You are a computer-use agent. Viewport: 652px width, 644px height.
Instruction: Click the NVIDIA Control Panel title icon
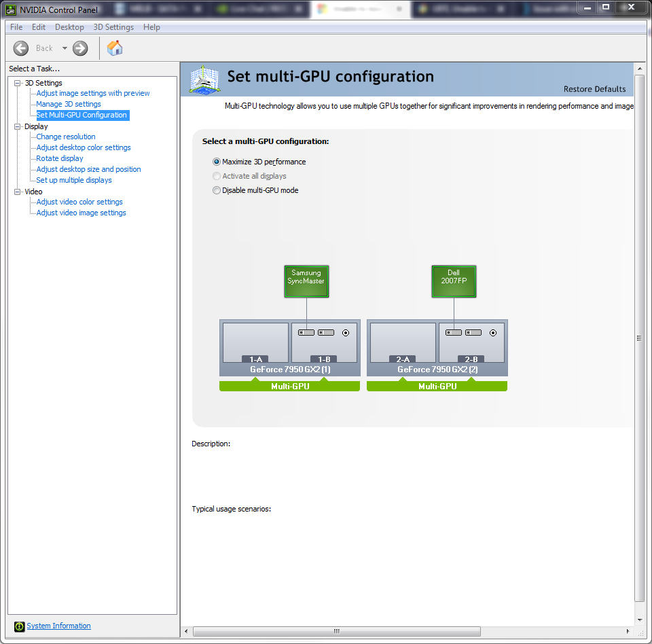[x=10, y=10]
